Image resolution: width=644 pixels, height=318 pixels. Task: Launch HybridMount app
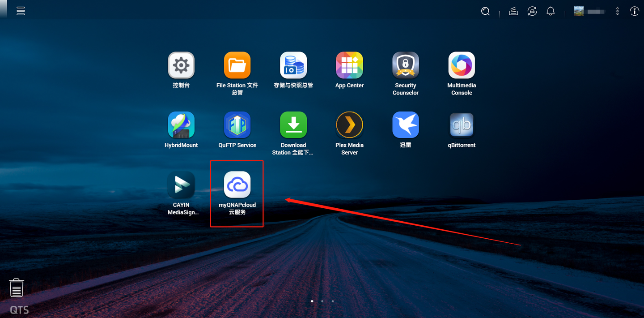pyautogui.click(x=181, y=125)
